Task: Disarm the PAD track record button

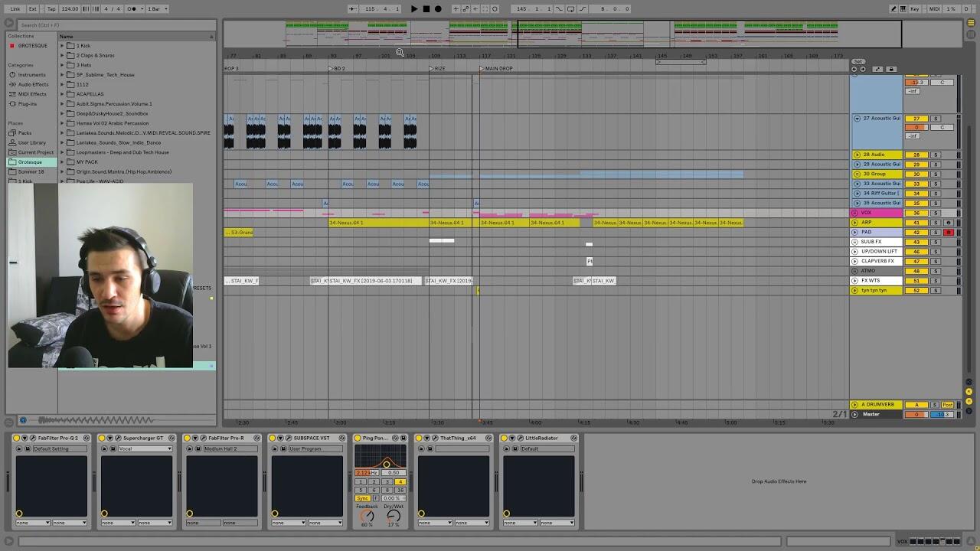Action: pos(948,232)
